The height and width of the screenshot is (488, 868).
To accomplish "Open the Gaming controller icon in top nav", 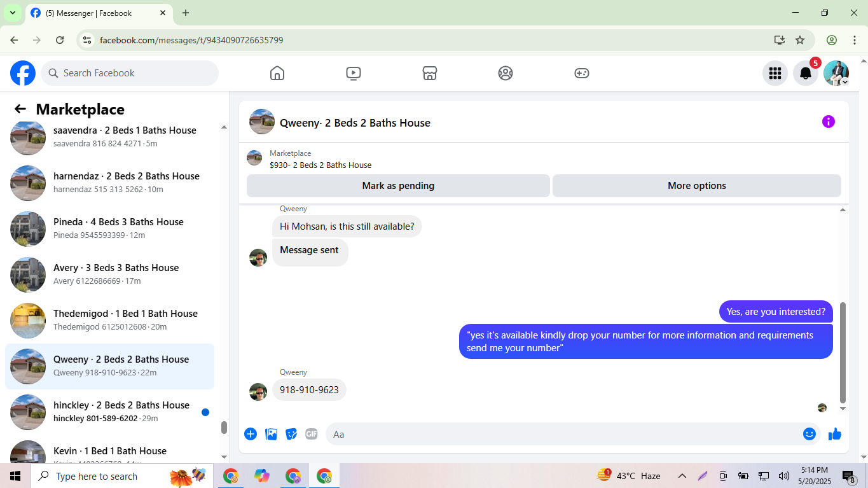I will (582, 73).
